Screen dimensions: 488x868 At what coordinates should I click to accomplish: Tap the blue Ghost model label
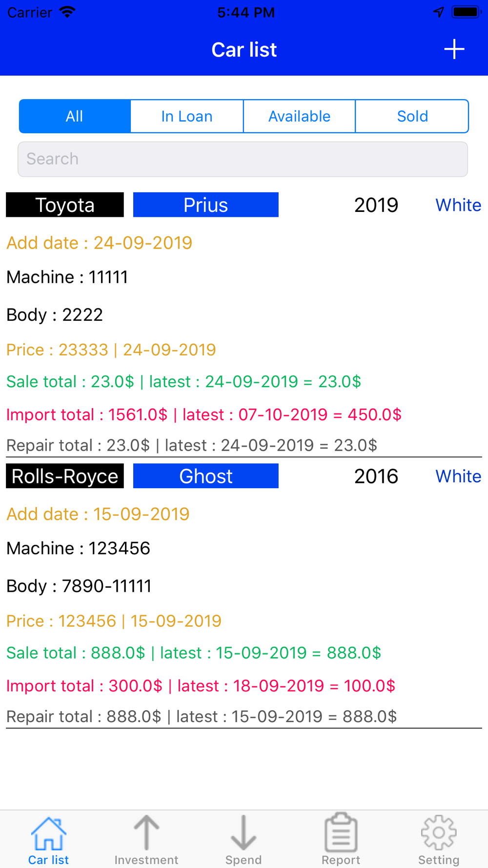(x=205, y=476)
